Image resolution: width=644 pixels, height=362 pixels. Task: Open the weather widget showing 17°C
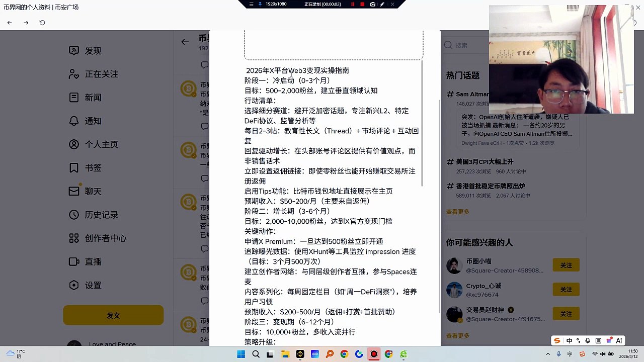point(15,353)
